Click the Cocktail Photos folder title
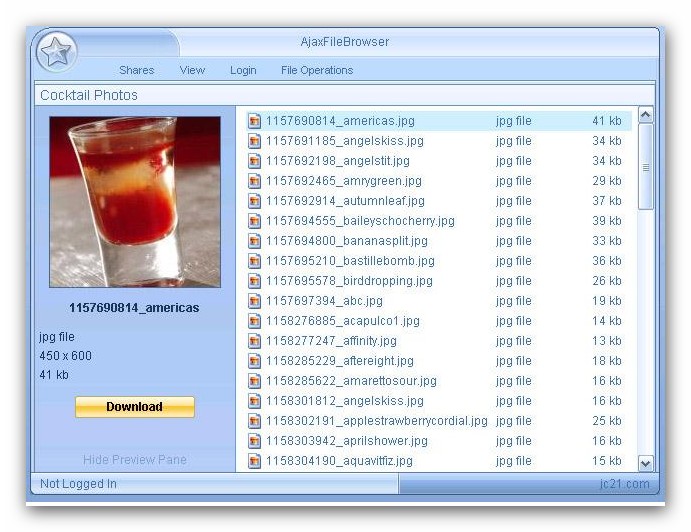Screen dimensions: 691x532 pos(89,95)
